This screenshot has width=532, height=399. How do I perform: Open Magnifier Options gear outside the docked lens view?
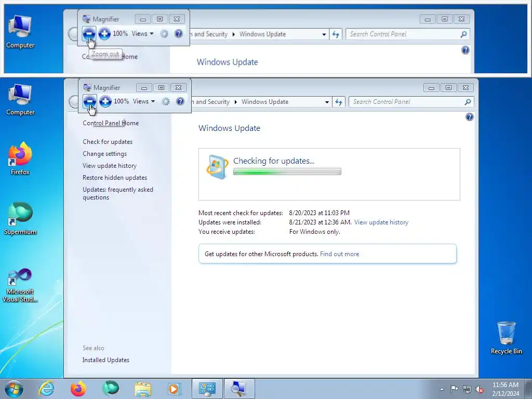coord(166,101)
